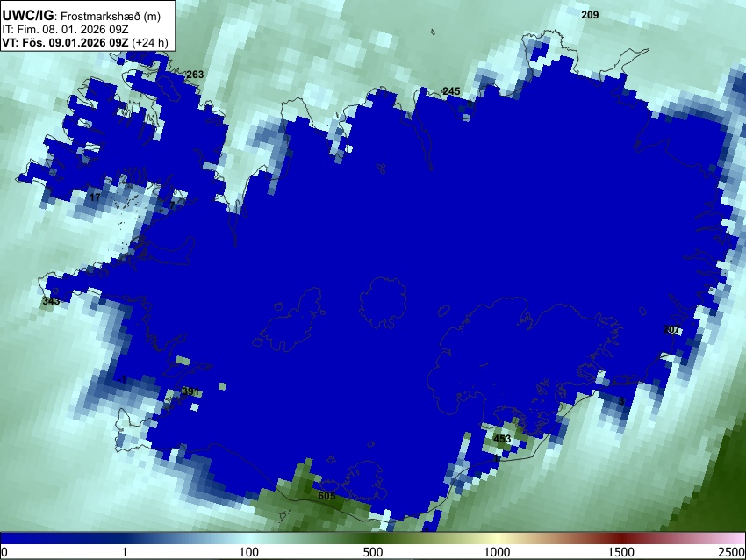746x560 pixels.
Task: Click the map value label "17"
Action: point(95,197)
